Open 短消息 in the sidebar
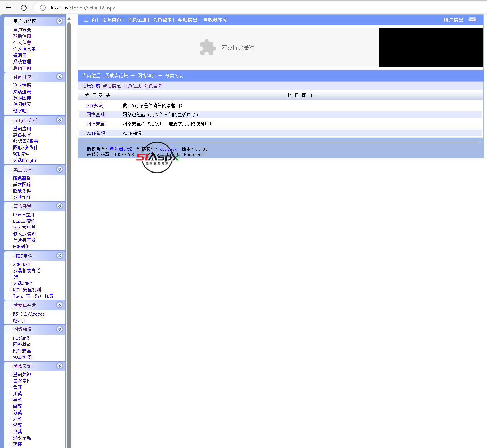487x448 pixels. point(20,55)
